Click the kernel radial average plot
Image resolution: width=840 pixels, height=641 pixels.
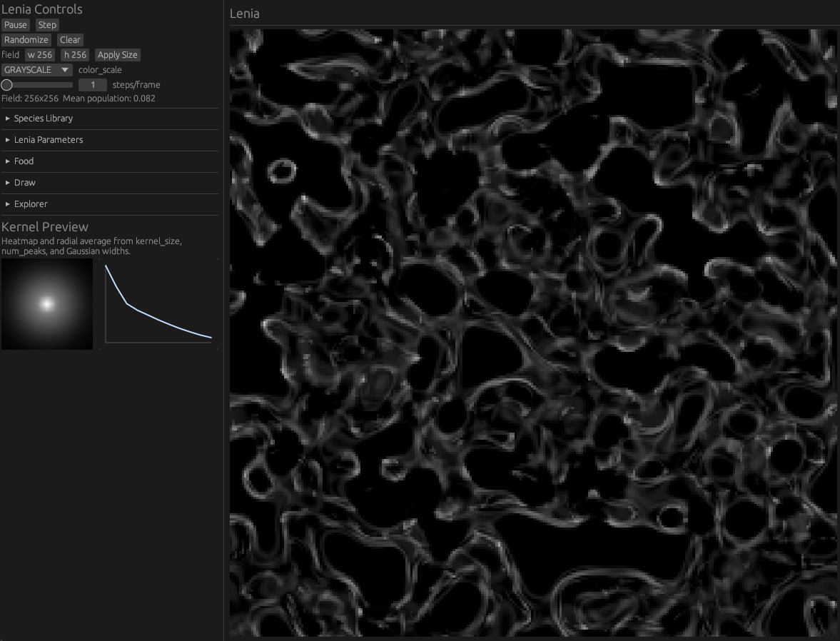coord(158,304)
